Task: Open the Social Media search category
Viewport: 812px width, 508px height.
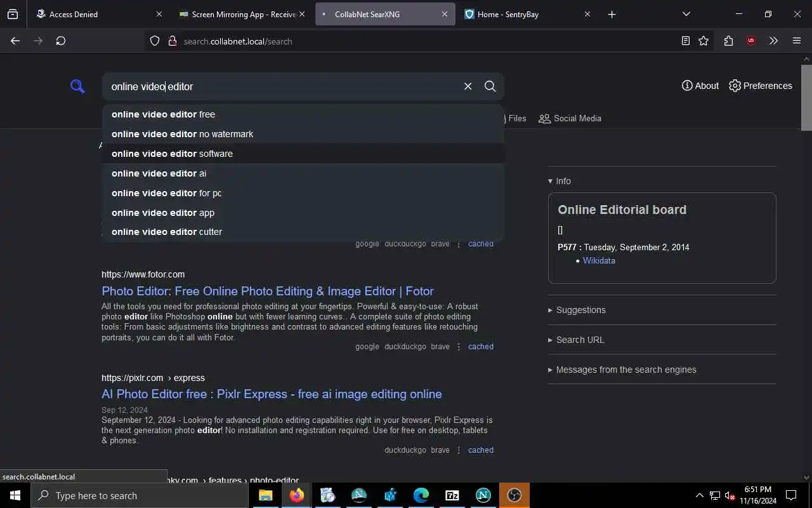Action: [x=570, y=118]
